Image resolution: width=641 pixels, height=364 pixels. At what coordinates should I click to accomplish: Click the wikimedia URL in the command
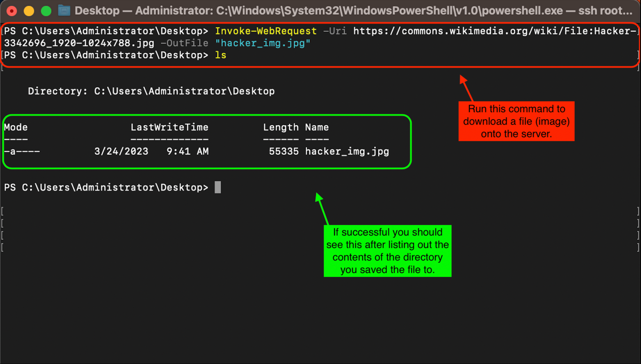click(494, 31)
